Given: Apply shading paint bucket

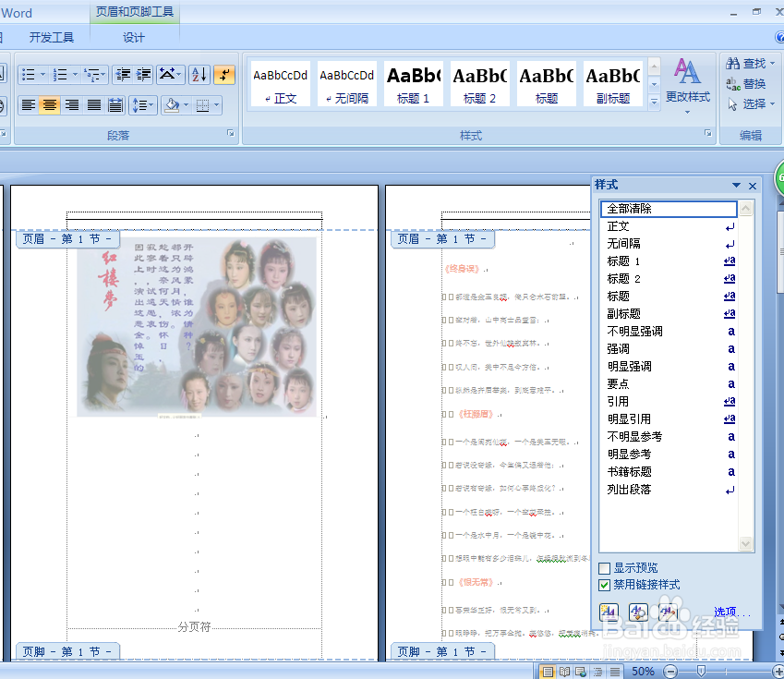Looking at the screenshot, I should 172,105.
